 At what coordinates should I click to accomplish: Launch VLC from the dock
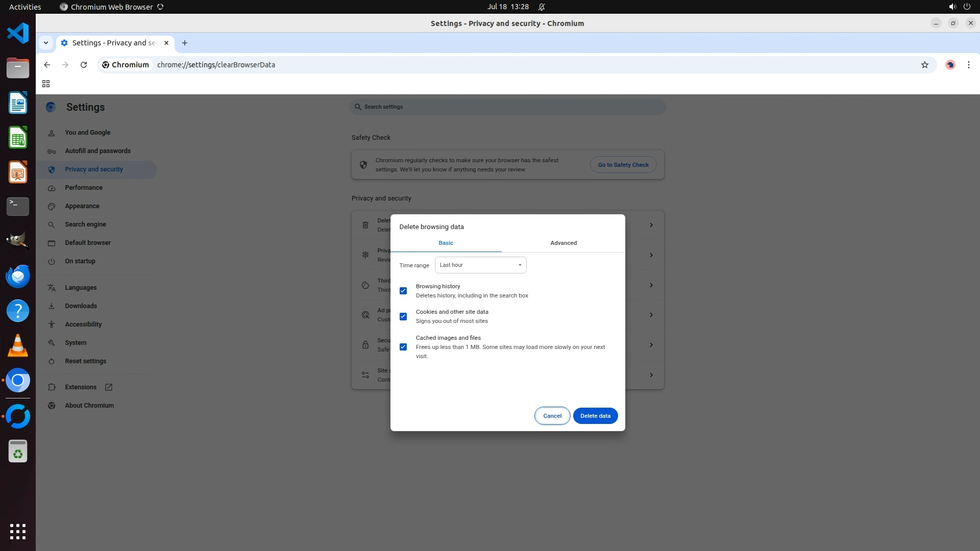(18, 345)
